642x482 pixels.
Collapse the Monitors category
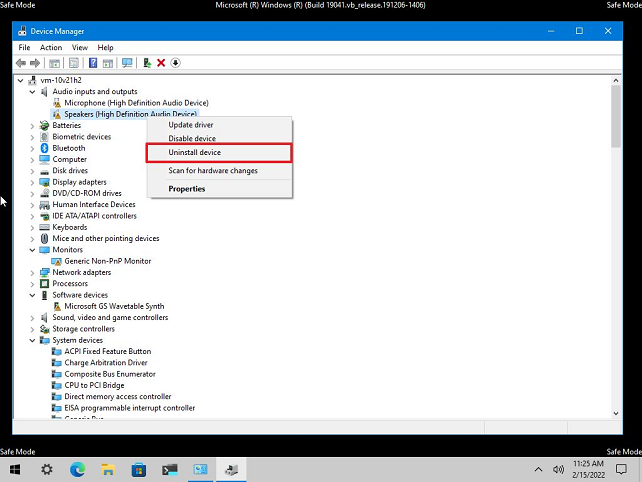[x=32, y=250]
